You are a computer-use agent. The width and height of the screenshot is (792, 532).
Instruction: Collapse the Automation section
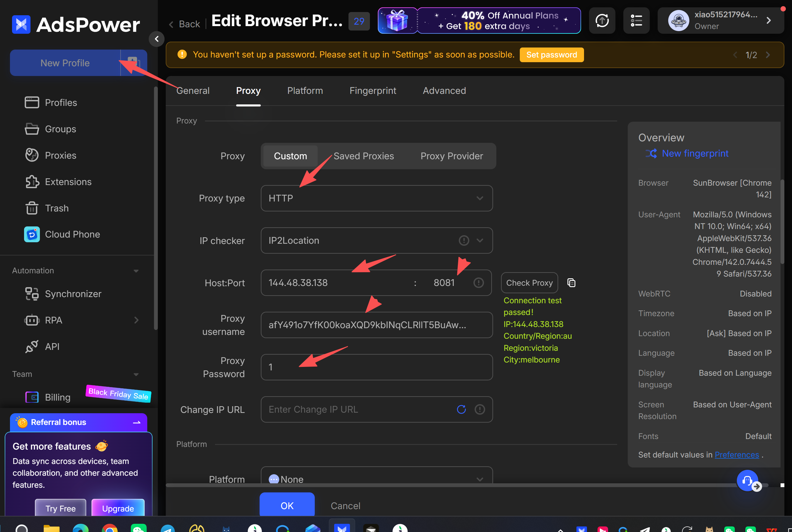click(136, 271)
